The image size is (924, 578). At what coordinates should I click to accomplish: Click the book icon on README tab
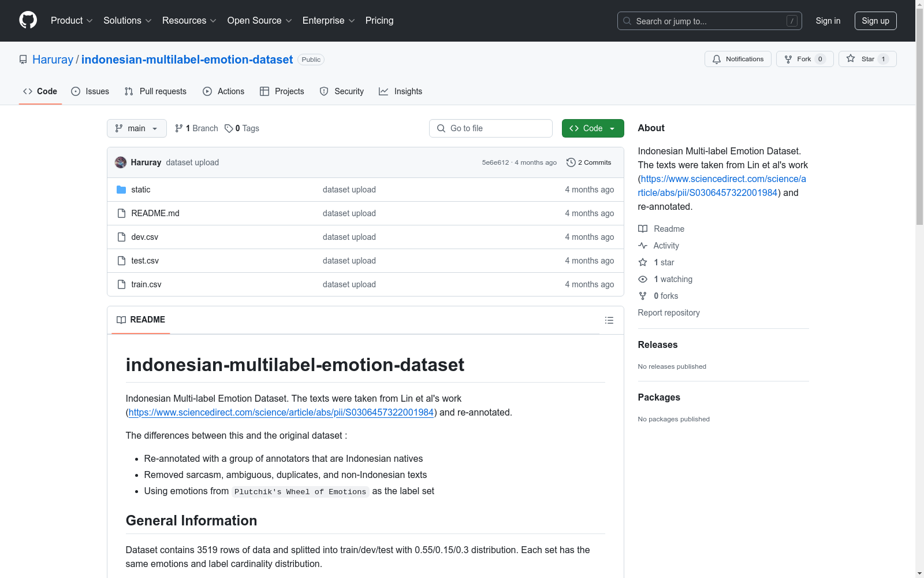121,320
